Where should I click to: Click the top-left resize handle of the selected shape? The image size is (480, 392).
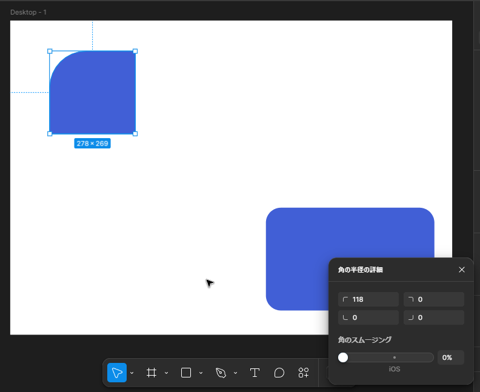[50, 51]
